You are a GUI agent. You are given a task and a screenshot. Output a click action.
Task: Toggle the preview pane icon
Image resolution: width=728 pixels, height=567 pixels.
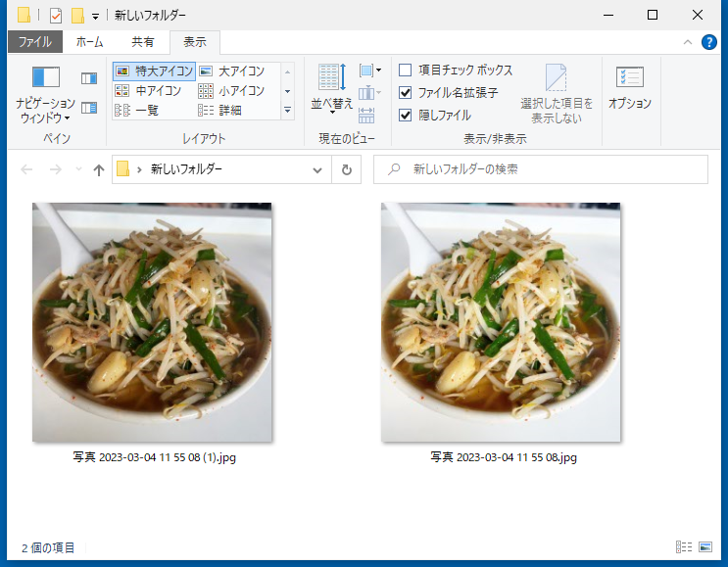click(89, 78)
